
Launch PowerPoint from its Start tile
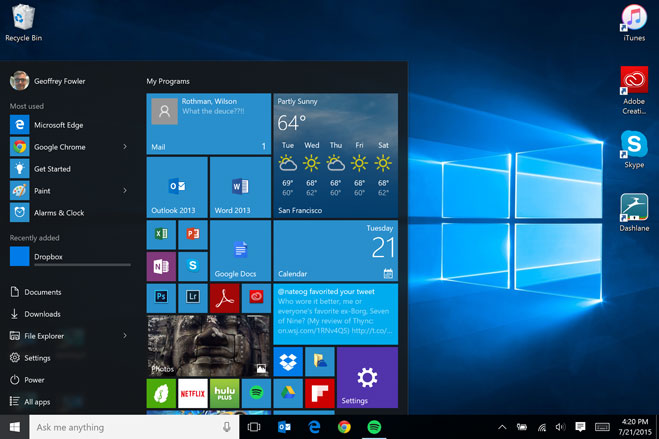pos(192,235)
